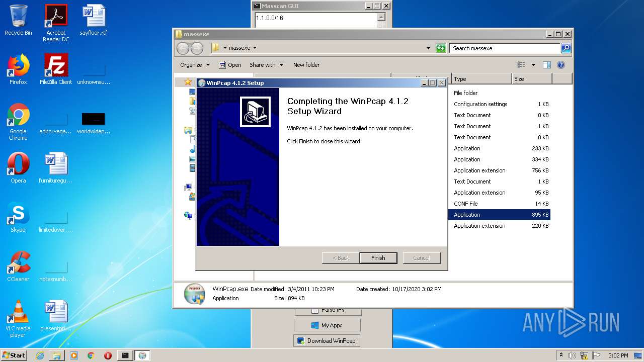This screenshot has width=644, height=362.
Task: Open Chrome taskbar icon
Action: point(91,355)
